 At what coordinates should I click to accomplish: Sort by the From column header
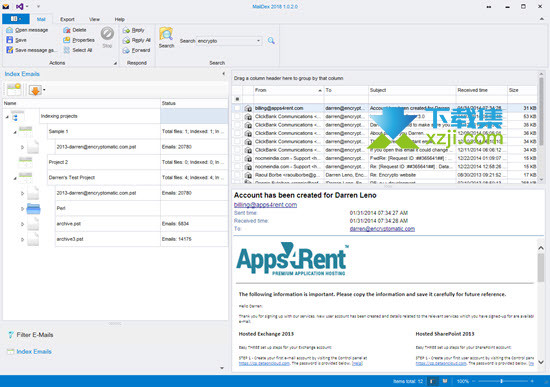(x=288, y=90)
